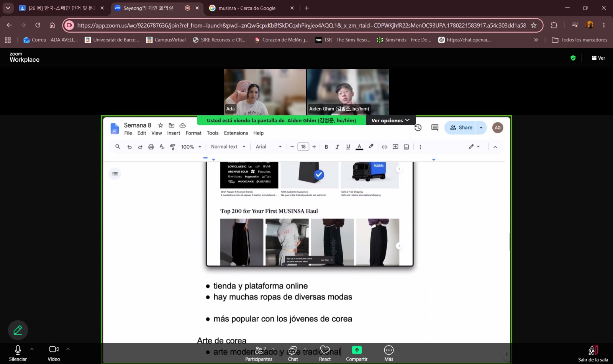Open Universitat de Barce... bookmark
The height and width of the screenshot is (364, 613).
click(112, 40)
